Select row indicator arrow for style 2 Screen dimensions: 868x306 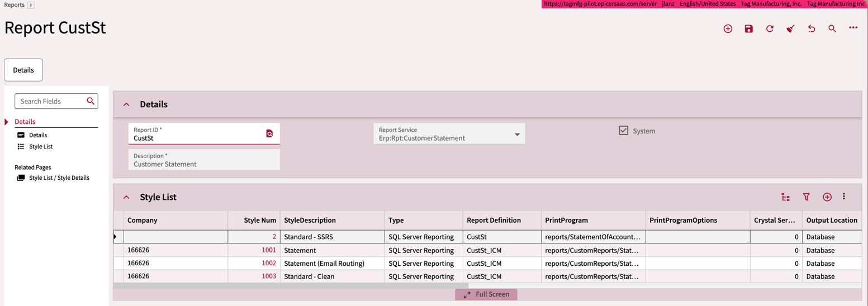point(115,237)
